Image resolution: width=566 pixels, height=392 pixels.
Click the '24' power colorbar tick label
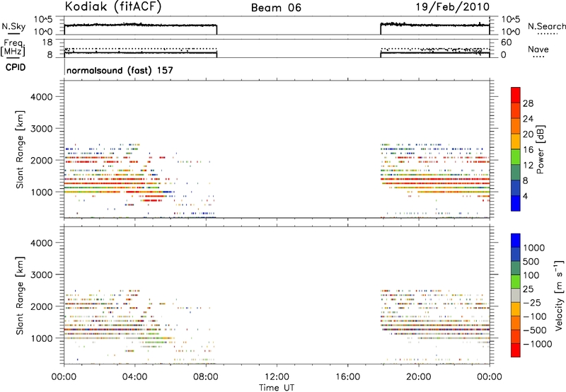[528, 119]
